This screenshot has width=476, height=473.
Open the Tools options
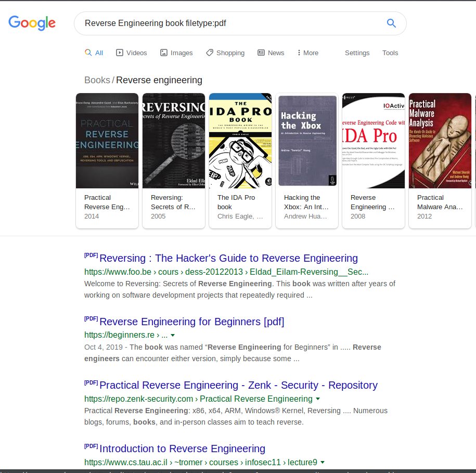click(x=390, y=53)
